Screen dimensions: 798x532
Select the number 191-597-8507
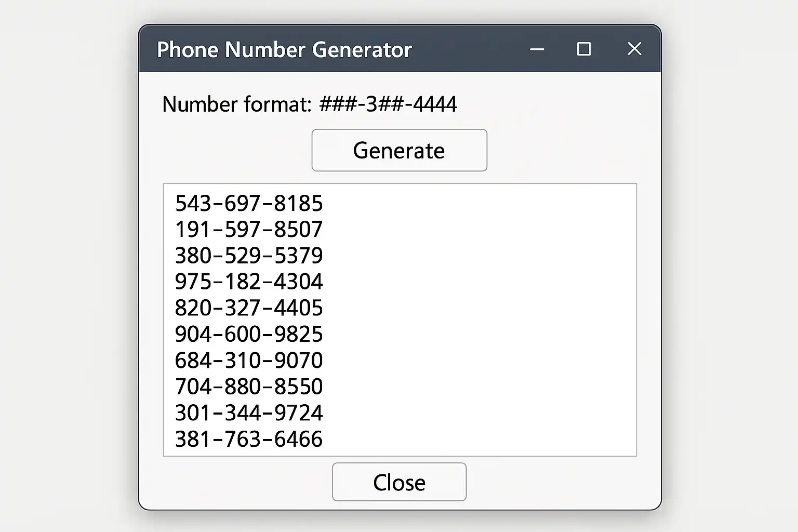249,229
